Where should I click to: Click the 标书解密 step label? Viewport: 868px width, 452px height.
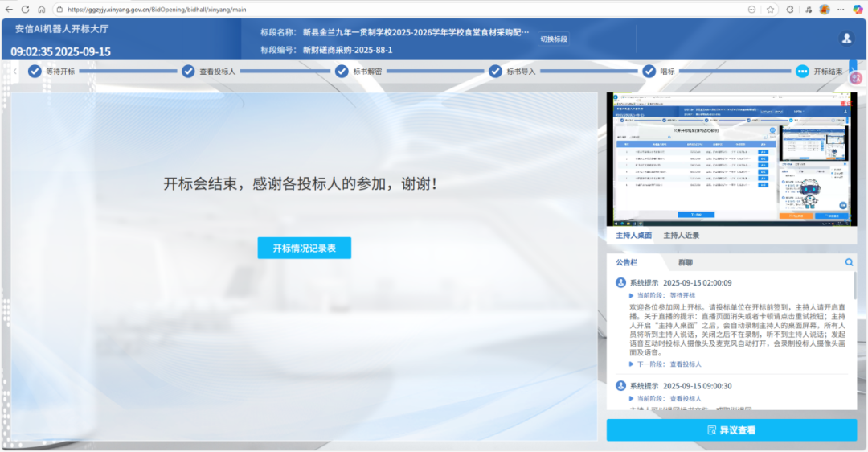coord(367,72)
